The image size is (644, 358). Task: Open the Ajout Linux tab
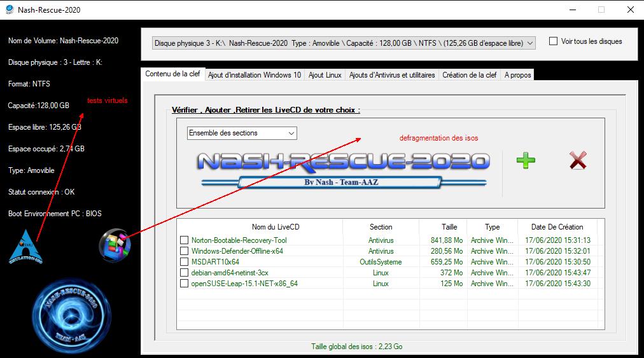(325, 75)
